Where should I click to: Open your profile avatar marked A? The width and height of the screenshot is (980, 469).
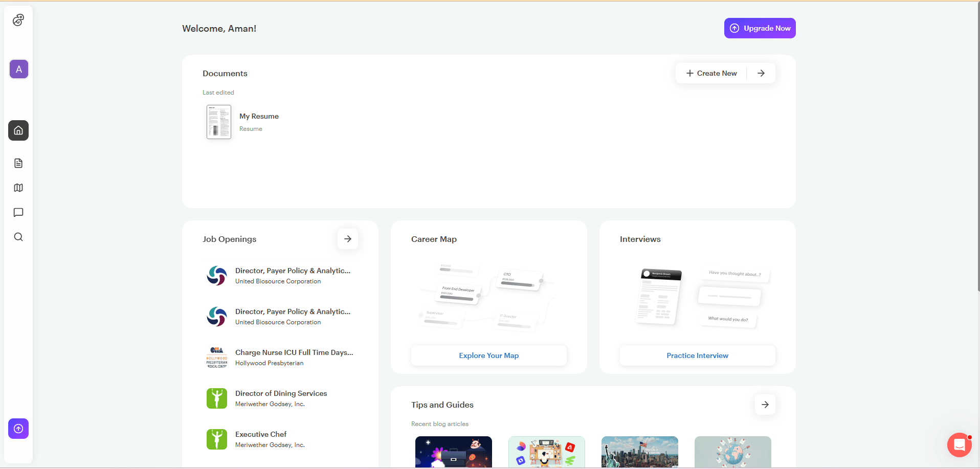18,69
